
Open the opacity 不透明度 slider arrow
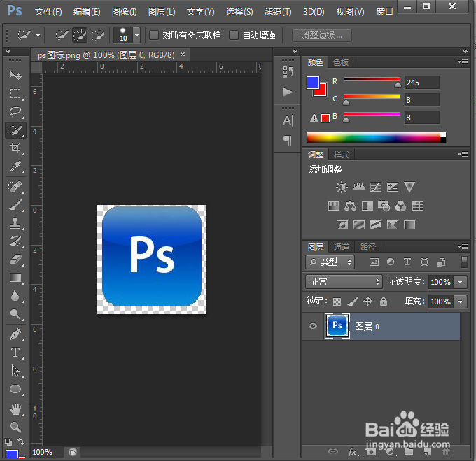tap(460, 282)
